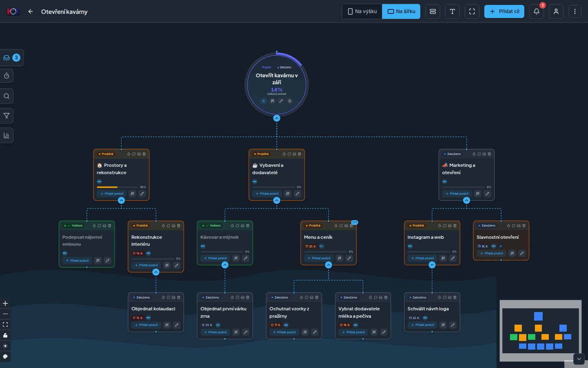Click the 14. 8. due date on Rekonstrukce interiéru
Screen dimensions: 588x368
point(138,254)
